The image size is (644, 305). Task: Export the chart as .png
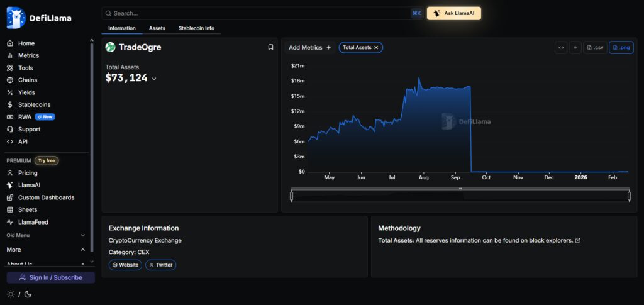621,48
